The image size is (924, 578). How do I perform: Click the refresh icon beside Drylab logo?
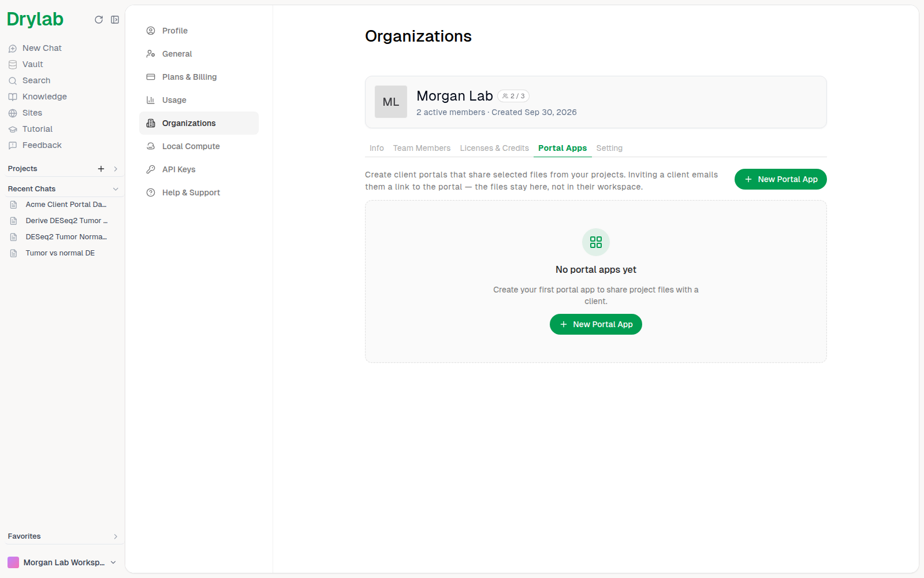coord(99,20)
